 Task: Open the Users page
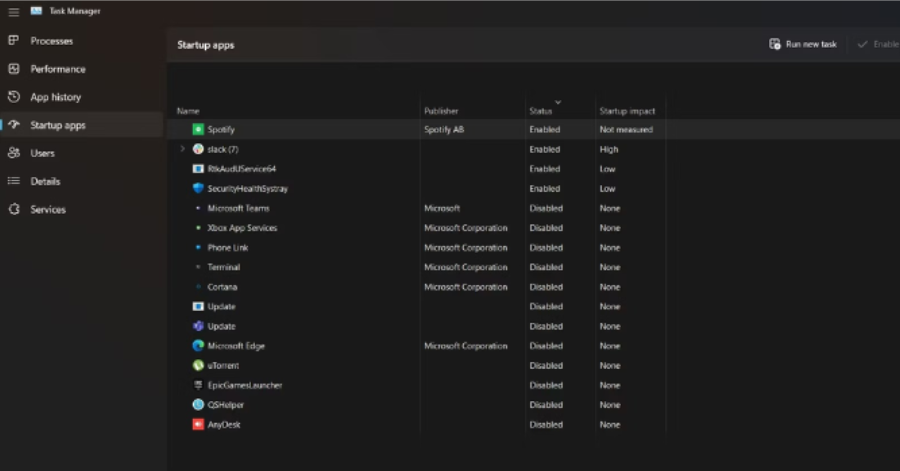coord(82,153)
